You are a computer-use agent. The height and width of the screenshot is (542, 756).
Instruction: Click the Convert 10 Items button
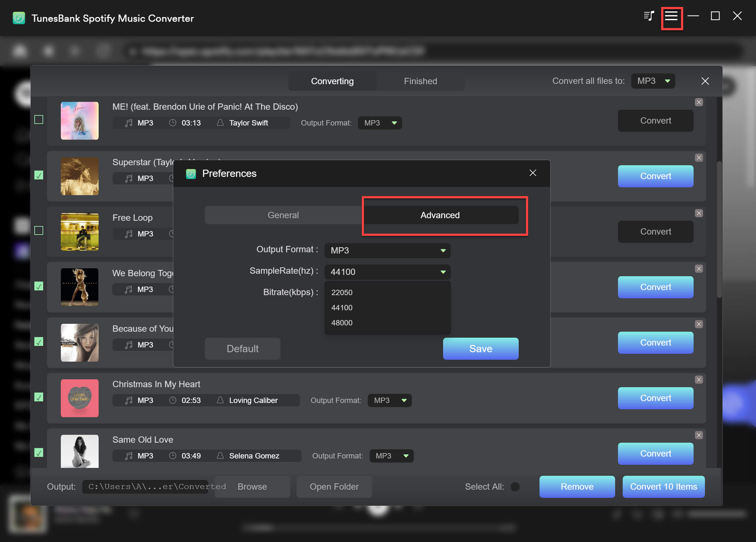[663, 487]
